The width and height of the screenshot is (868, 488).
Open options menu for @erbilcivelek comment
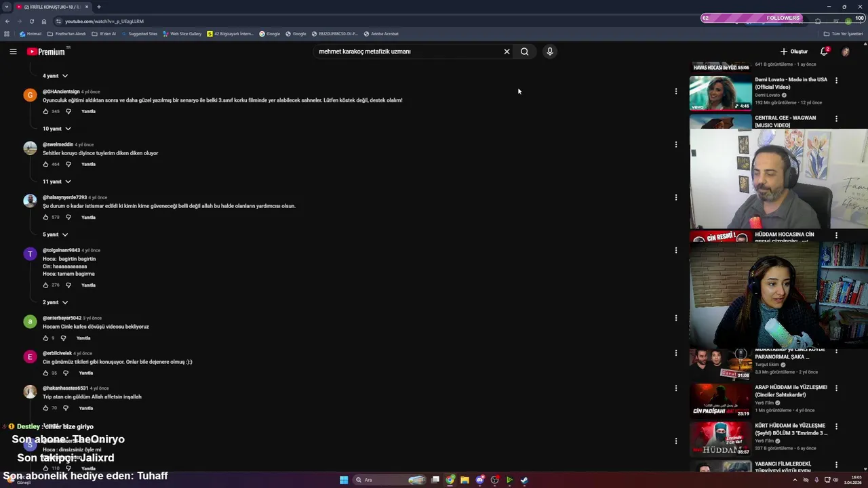point(675,353)
